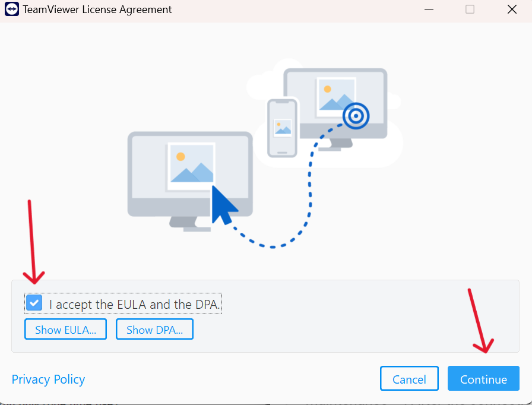Screen dimensions: 532x405
Task: Cancel the license agreement dialog
Action: [x=409, y=378]
